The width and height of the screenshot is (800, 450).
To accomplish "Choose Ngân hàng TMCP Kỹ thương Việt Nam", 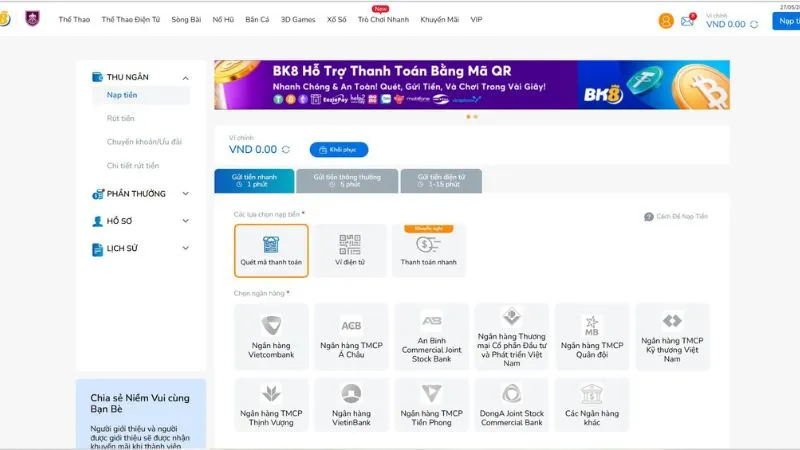I will pyautogui.click(x=672, y=336).
